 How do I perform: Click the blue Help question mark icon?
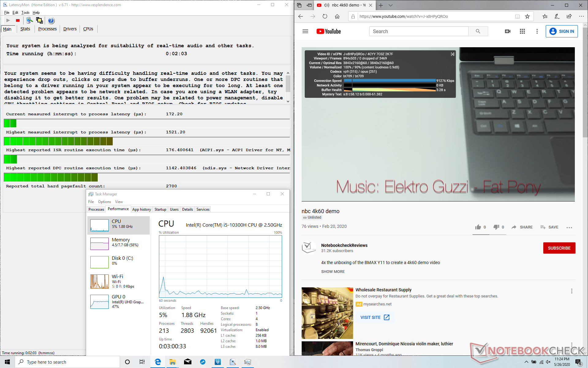[51, 21]
